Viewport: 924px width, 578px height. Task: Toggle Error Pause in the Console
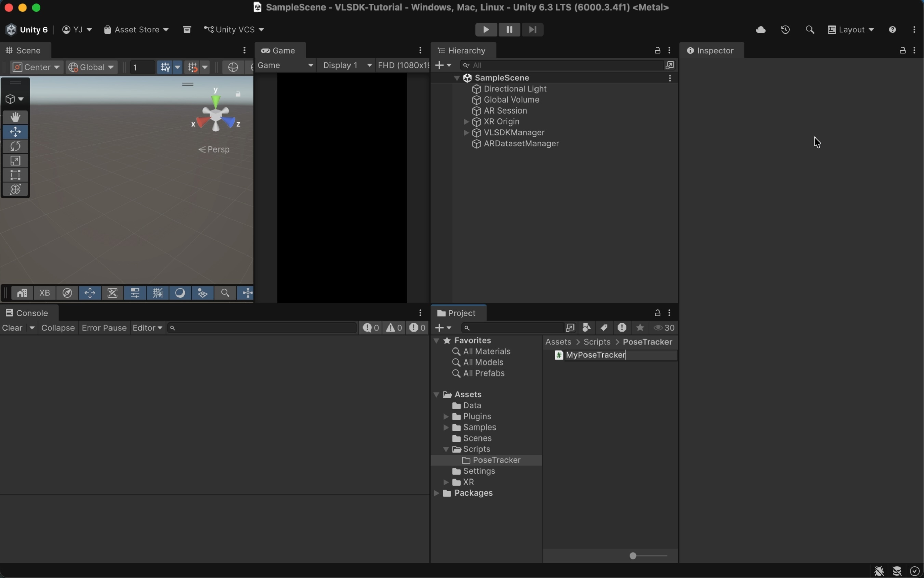point(104,328)
